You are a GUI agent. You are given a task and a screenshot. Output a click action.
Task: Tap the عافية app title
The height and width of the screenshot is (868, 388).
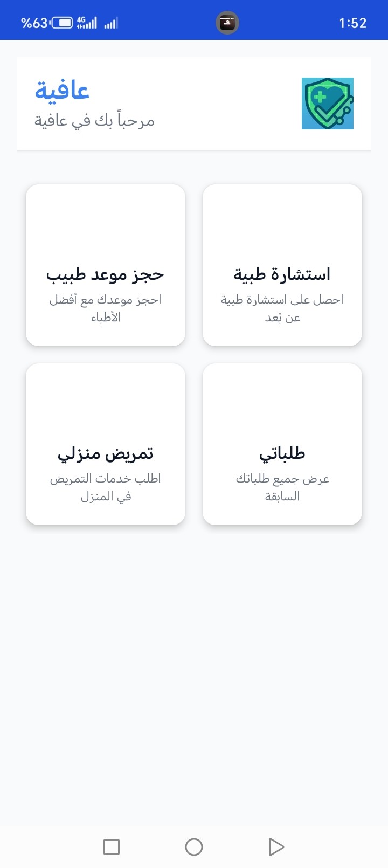[x=62, y=90]
